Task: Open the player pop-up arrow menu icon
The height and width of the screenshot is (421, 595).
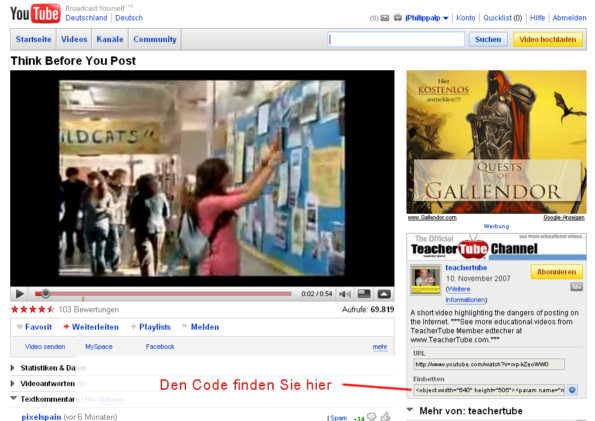Action: [384, 294]
